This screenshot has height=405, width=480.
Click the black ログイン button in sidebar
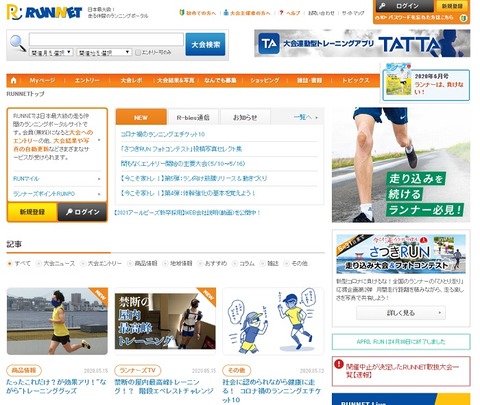(x=82, y=212)
